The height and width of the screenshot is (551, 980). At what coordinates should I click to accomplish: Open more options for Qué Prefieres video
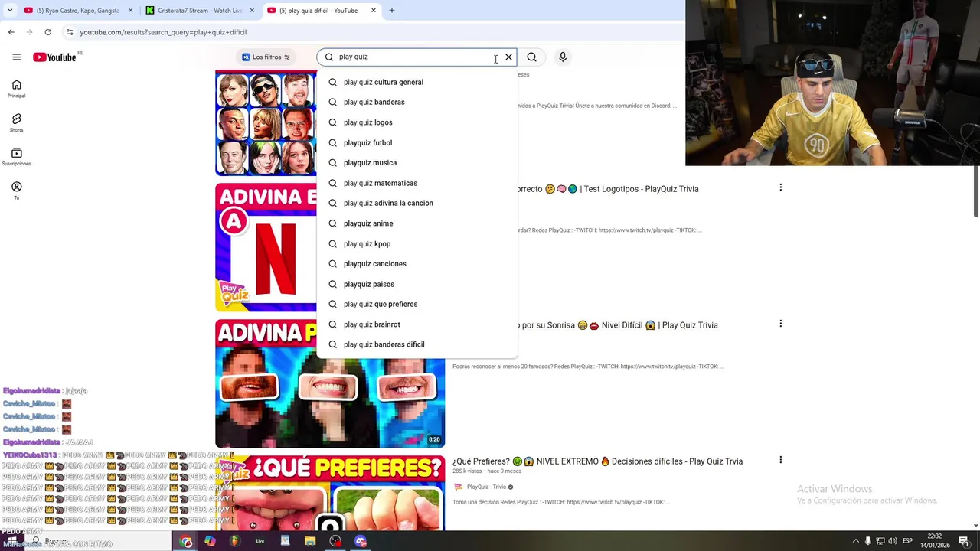[x=780, y=460]
